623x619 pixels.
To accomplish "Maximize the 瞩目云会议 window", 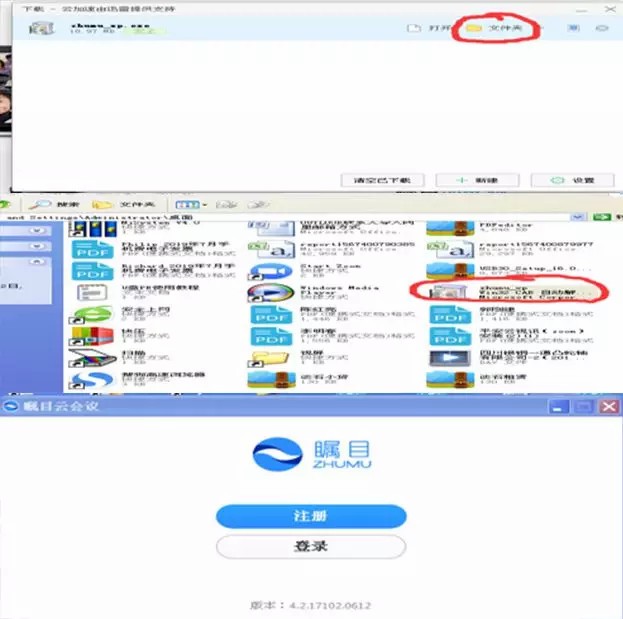I will coord(584,407).
